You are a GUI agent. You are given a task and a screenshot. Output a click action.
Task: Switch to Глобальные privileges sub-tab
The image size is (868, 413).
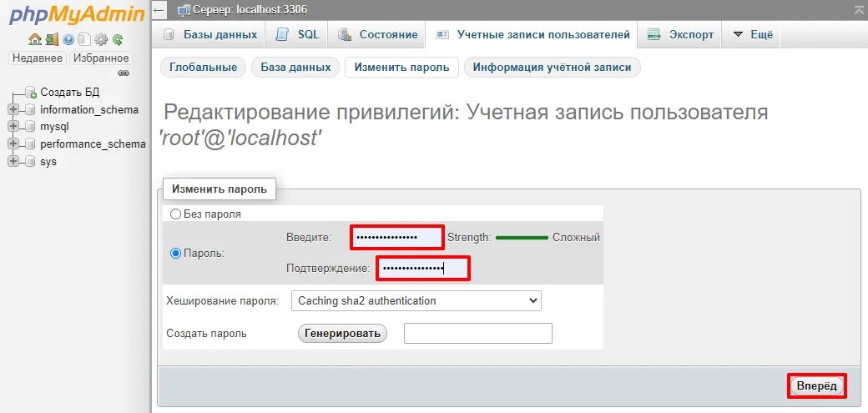pyautogui.click(x=203, y=68)
